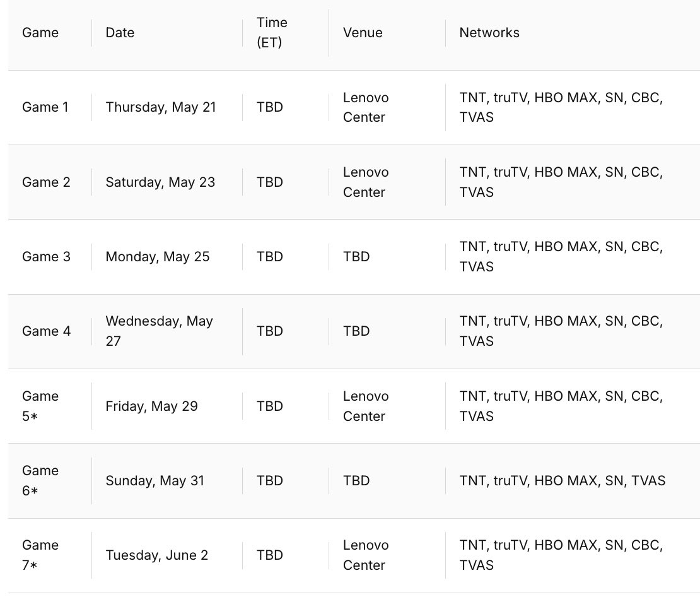700x597 pixels.
Task: Click the Date column header
Action: (120, 33)
